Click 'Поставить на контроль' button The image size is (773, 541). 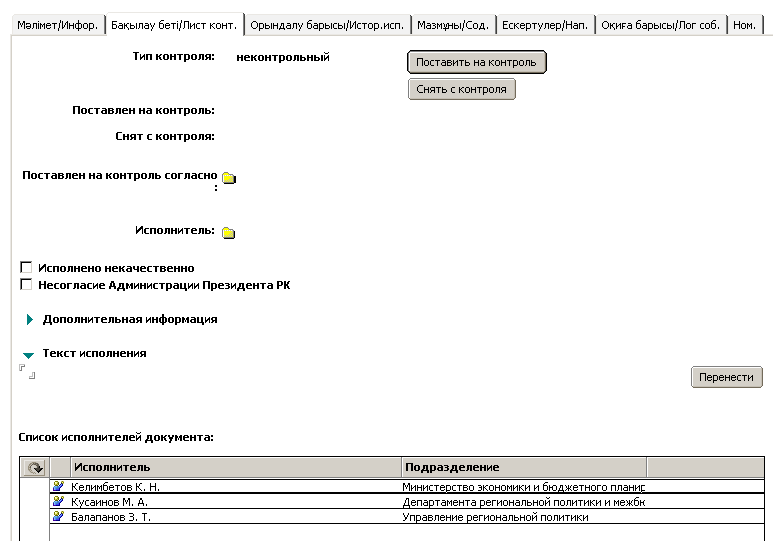477,62
